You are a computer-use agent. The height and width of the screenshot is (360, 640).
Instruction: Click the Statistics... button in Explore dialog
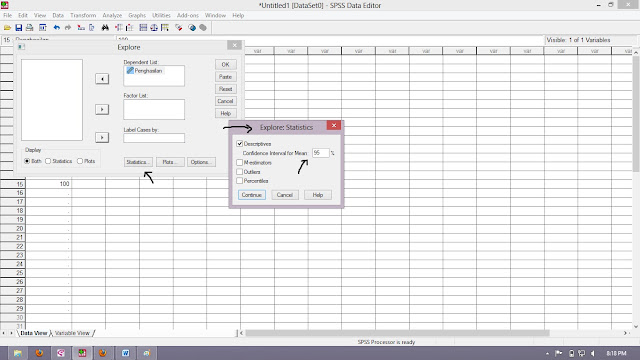click(x=138, y=162)
